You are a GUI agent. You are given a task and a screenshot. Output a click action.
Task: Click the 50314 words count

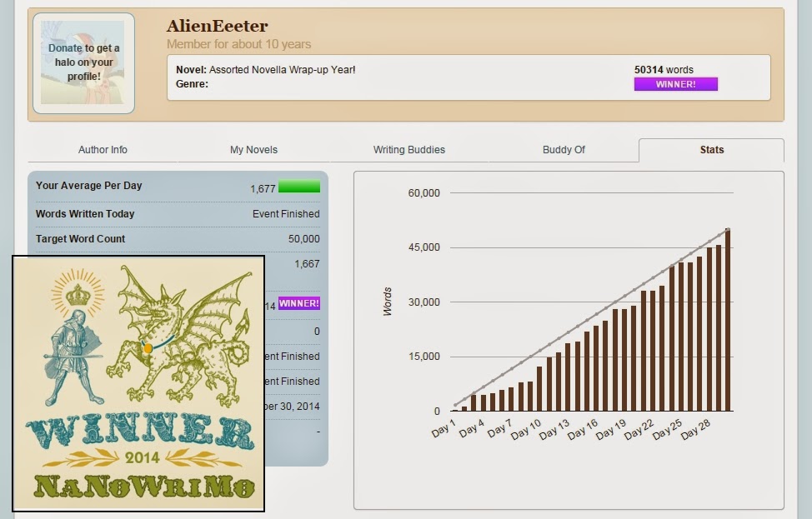pos(664,69)
